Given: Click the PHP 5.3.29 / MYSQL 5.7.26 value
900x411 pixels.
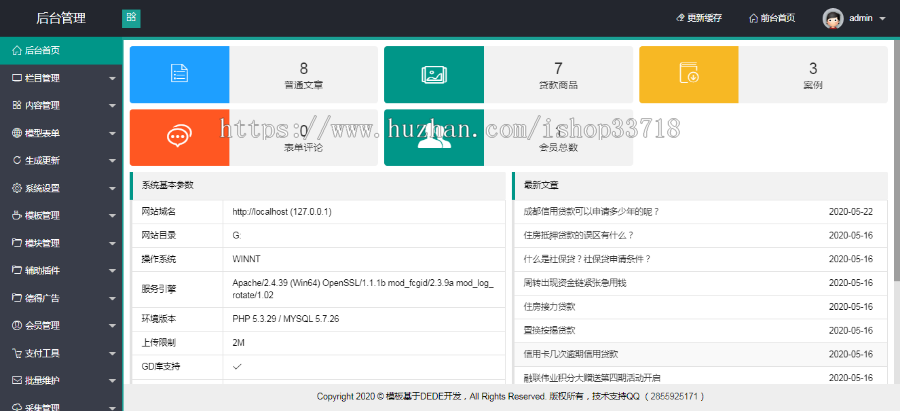Looking at the screenshot, I should [x=285, y=319].
